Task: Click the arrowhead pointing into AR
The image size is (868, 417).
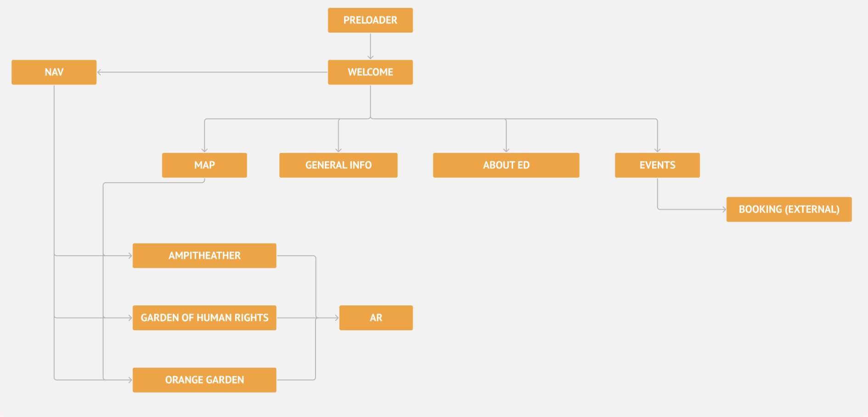Action: pos(336,318)
